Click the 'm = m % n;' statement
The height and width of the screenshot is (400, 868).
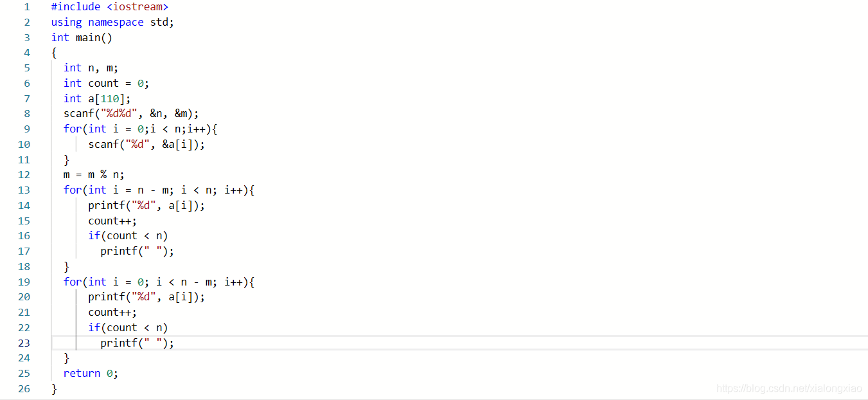click(94, 174)
